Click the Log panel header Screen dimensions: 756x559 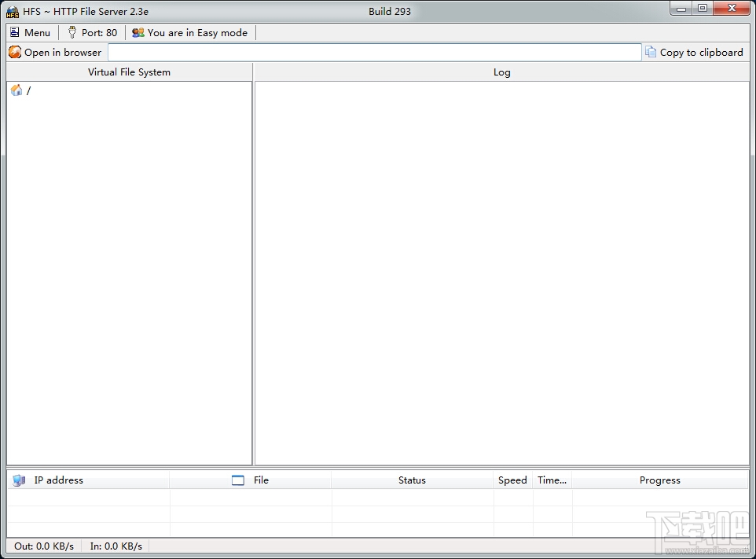pyautogui.click(x=501, y=72)
